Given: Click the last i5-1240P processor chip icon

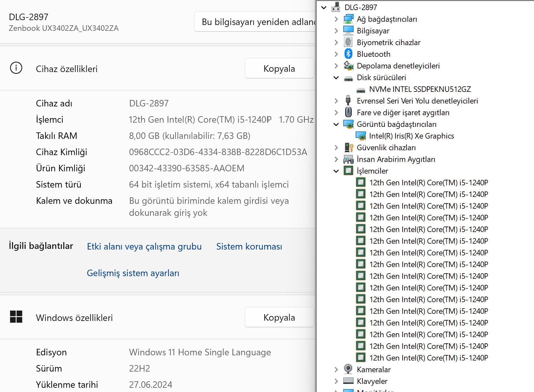Looking at the screenshot, I should click(x=360, y=358).
